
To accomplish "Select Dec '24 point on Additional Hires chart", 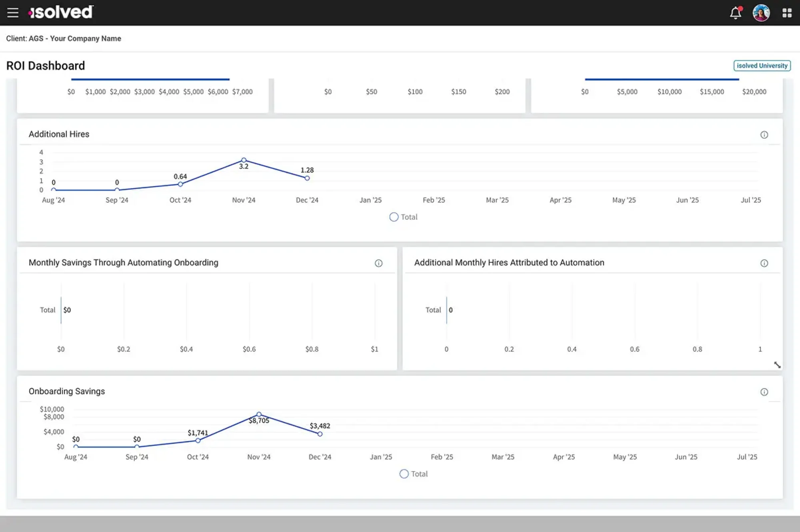I will coord(307,178).
